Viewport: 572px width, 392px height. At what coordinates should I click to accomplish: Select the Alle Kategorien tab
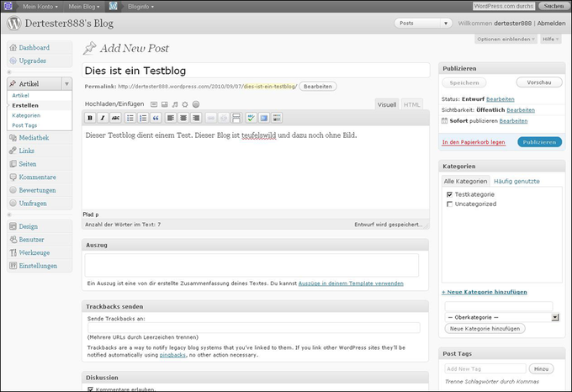tap(465, 181)
